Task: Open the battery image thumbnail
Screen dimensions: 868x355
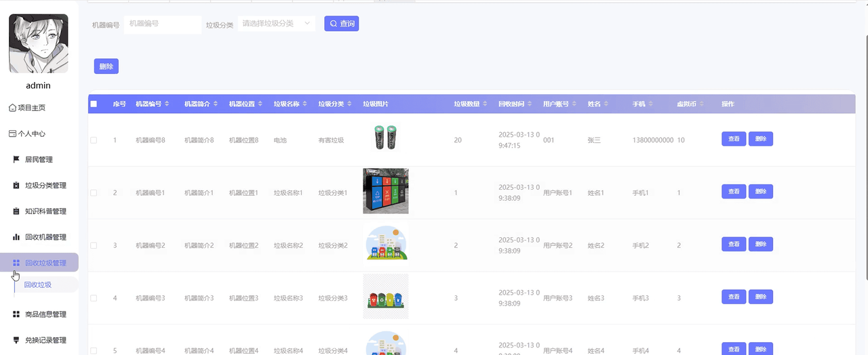Action: 385,139
